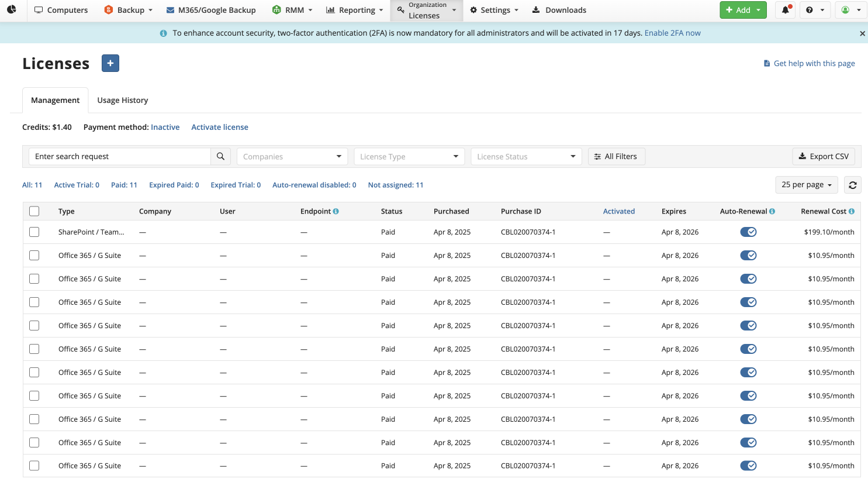This screenshot has width=868, height=482.
Task: Open the Companies filter dropdown
Action: coord(292,156)
